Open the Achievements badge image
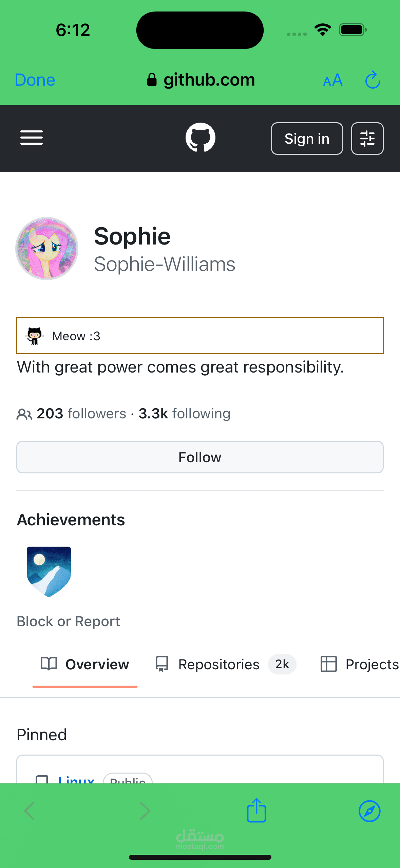This screenshot has width=400, height=868. click(x=49, y=572)
